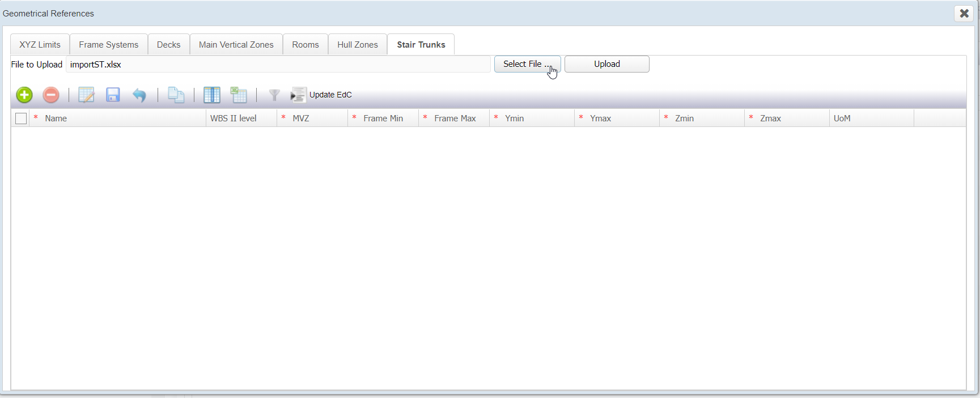Sort by Ymax column header
The image size is (980, 398).
[x=617, y=118]
